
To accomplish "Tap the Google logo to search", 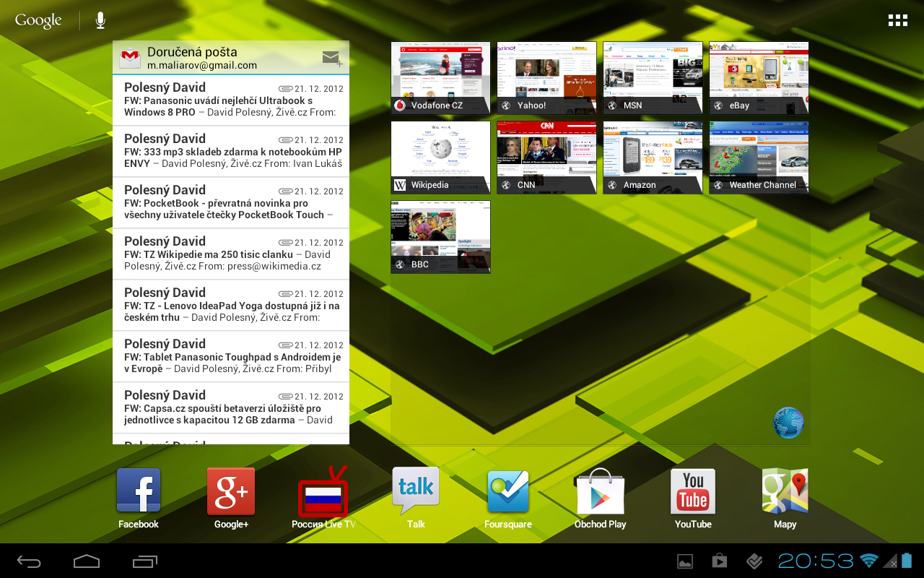I will (38, 20).
